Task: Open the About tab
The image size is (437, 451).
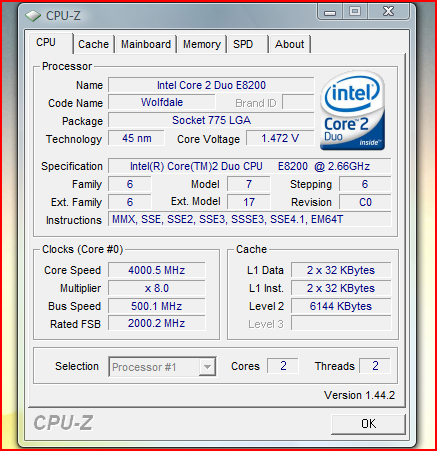Action: 290,44
